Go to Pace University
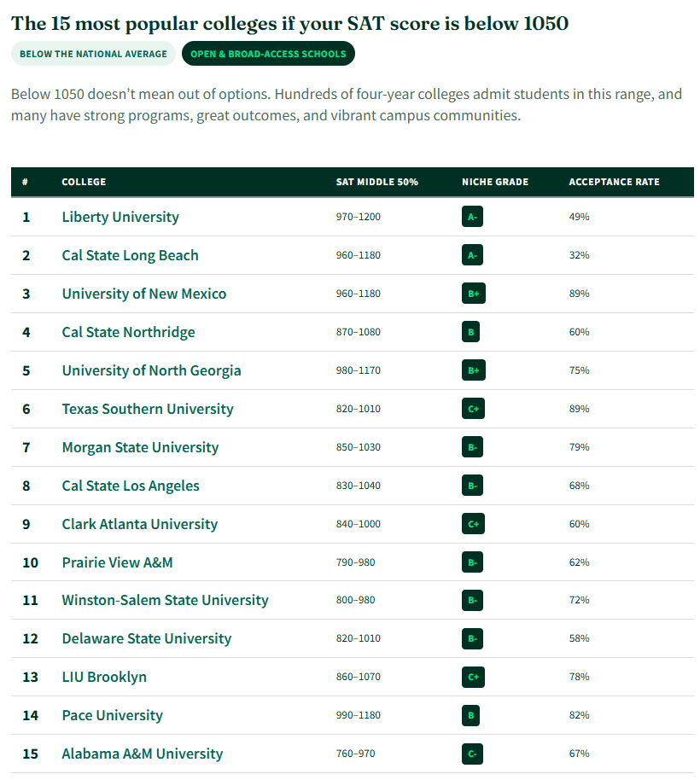 point(112,715)
